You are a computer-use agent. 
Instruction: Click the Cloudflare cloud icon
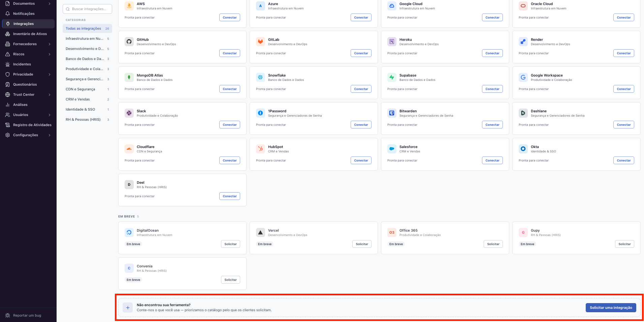[x=129, y=149]
